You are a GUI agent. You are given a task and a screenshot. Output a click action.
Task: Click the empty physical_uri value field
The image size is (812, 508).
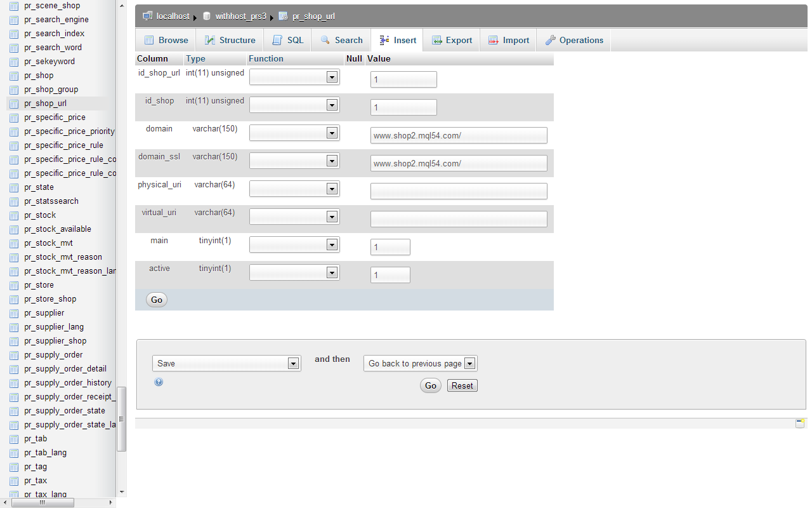click(459, 191)
